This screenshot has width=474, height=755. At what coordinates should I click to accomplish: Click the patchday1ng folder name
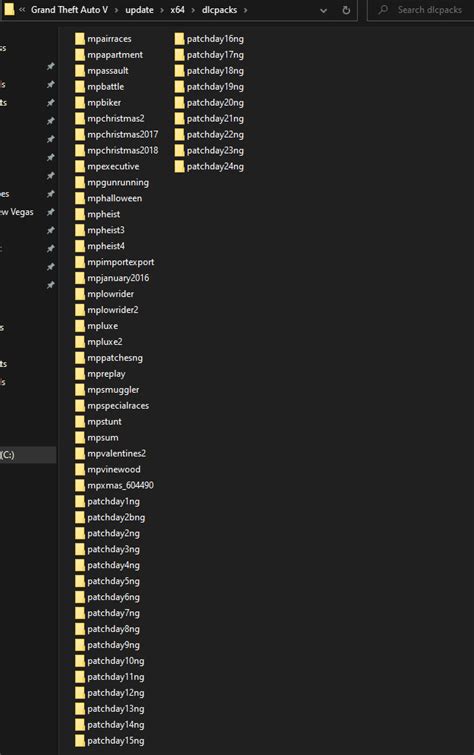[113, 501]
